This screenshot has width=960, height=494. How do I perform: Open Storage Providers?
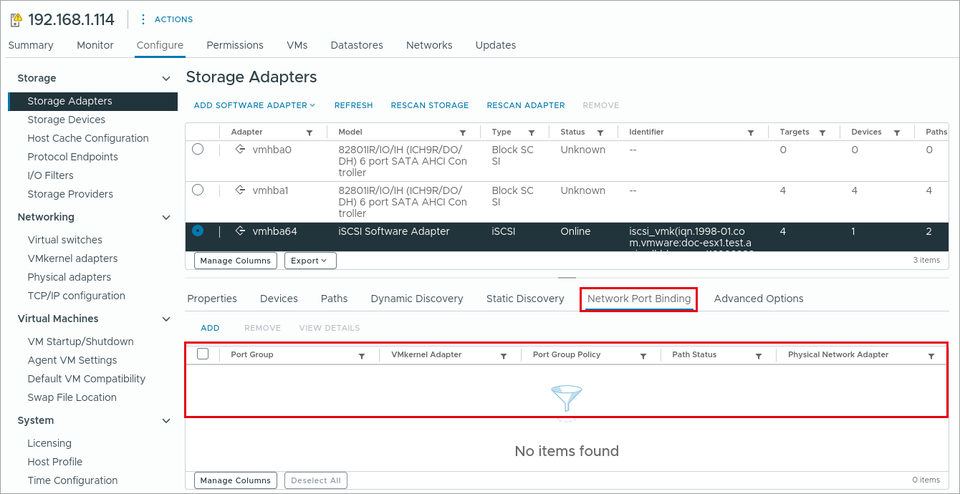pos(70,194)
